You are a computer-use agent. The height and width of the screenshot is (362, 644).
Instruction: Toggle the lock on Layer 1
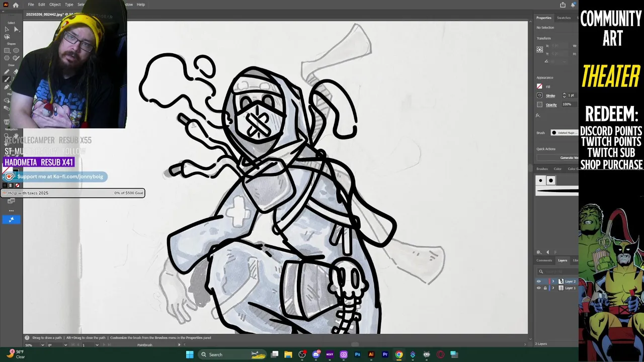[x=545, y=288]
